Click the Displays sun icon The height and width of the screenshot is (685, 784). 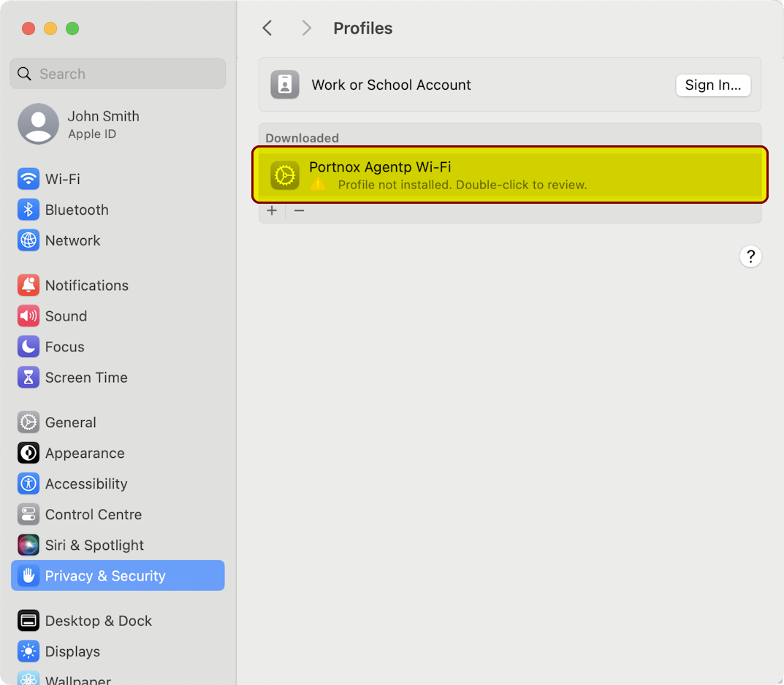pyautogui.click(x=28, y=651)
